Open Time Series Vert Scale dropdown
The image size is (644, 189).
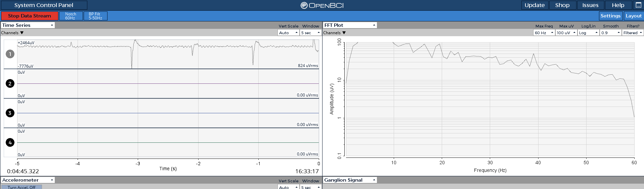[x=289, y=33]
